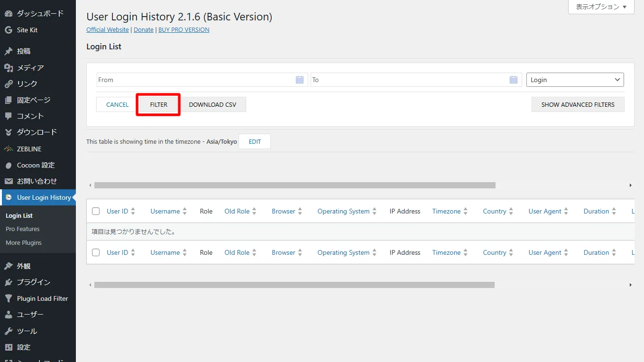This screenshot has width=644, height=362.
Task: Tick the select-all checkbox in table footer
Action: pyautogui.click(x=96, y=252)
